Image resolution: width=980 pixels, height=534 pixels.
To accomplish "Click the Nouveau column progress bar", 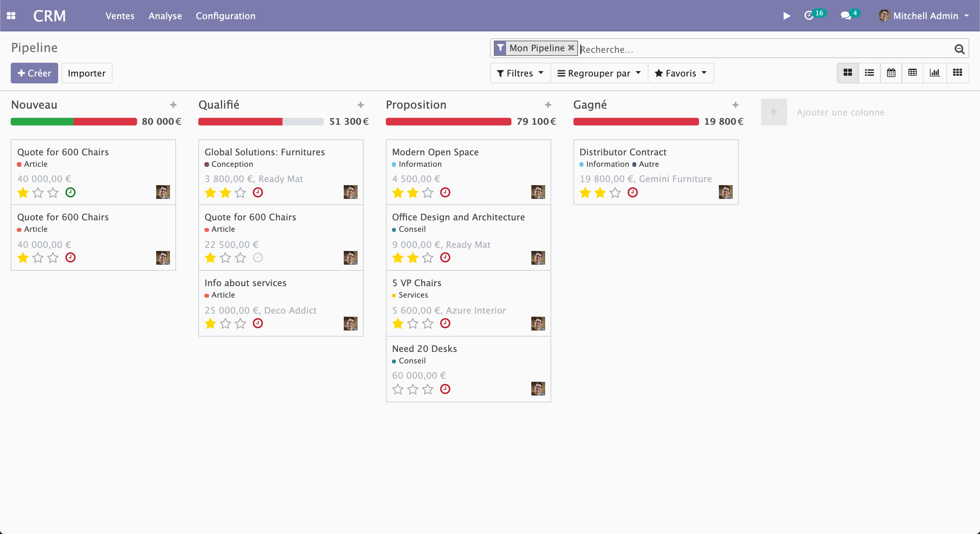I will pos(73,121).
